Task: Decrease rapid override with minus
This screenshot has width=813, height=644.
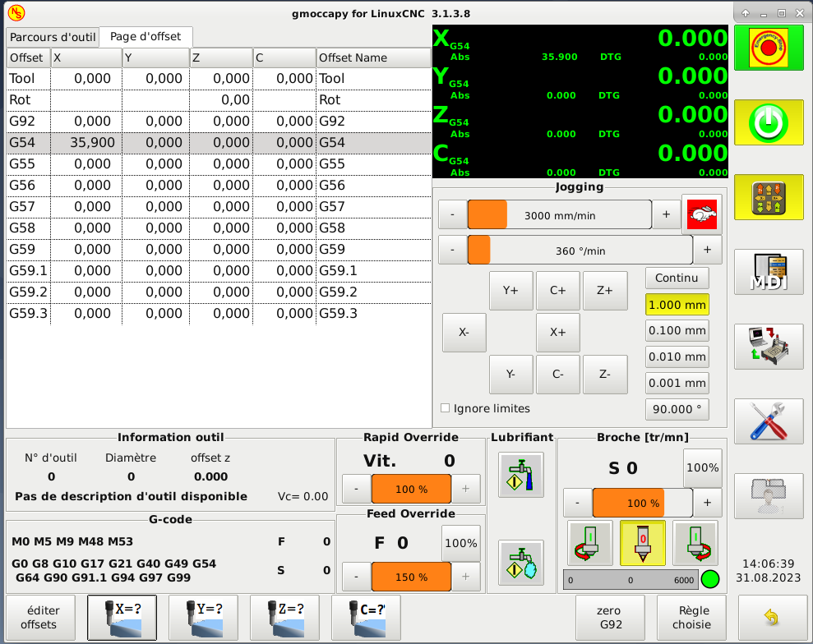Action: click(357, 489)
